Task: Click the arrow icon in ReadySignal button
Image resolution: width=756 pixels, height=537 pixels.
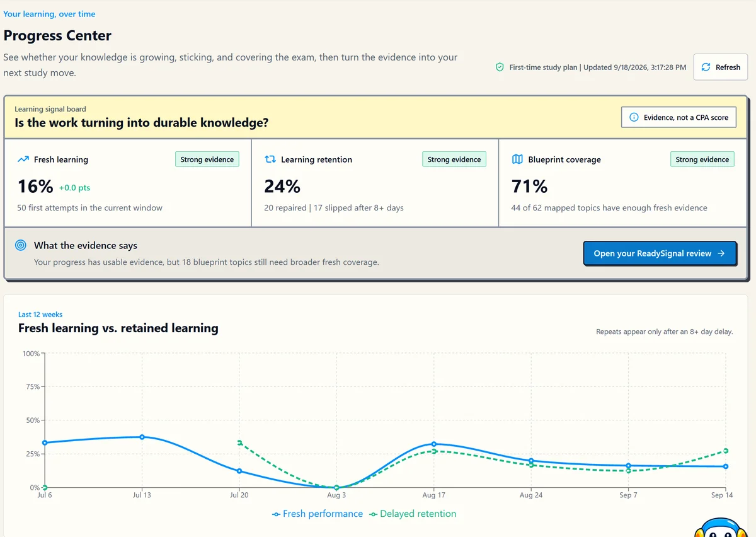Action: tap(721, 253)
